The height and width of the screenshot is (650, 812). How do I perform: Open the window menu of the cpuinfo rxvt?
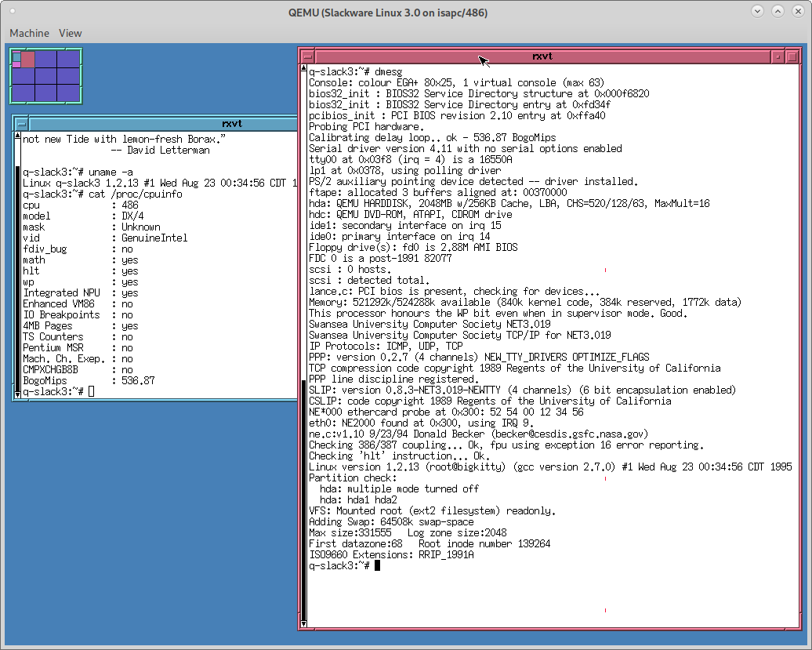(21, 123)
